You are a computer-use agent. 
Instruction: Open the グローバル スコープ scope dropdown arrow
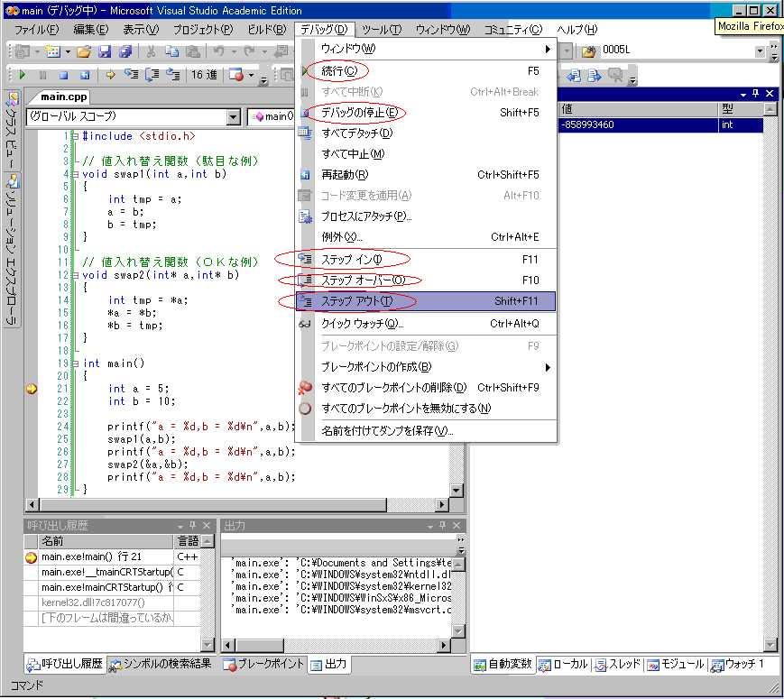[x=233, y=117]
